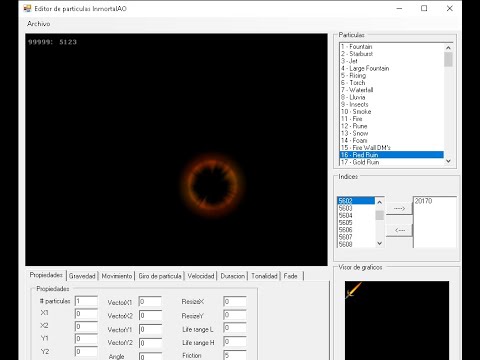Click Particulas list scroll down arrow

pyautogui.click(x=448, y=161)
